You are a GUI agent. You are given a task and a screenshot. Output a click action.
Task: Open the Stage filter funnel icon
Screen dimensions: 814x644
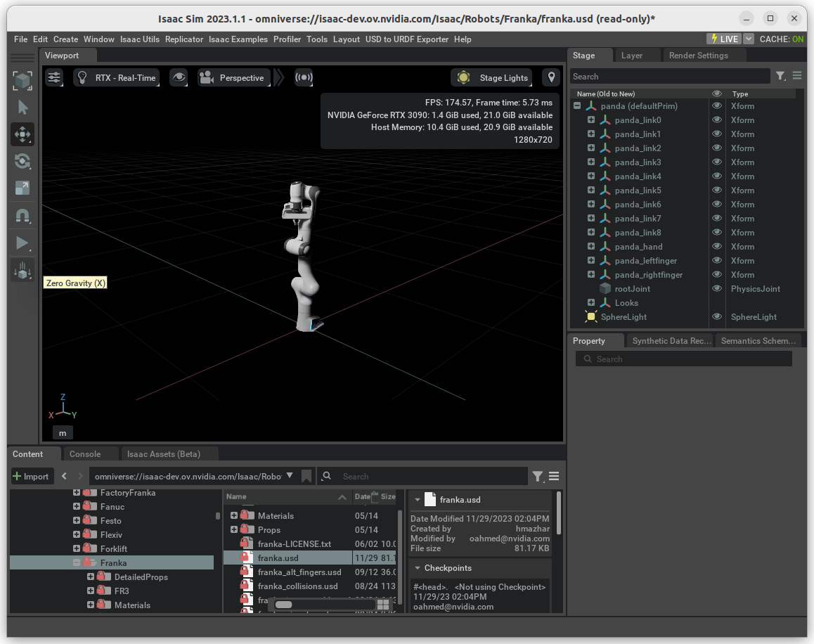[780, 77]
